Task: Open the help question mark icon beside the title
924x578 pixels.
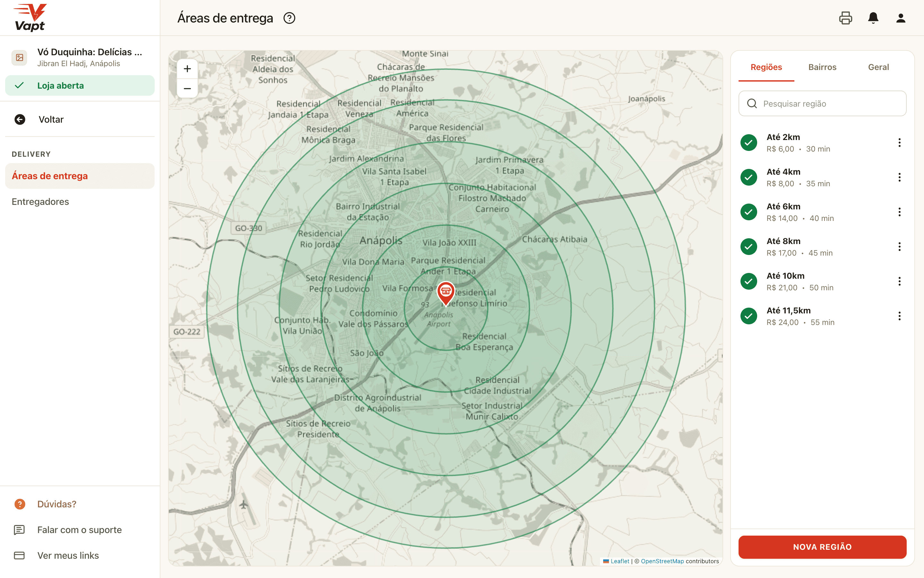Action: pyautogui.click(x=289, y=18)
